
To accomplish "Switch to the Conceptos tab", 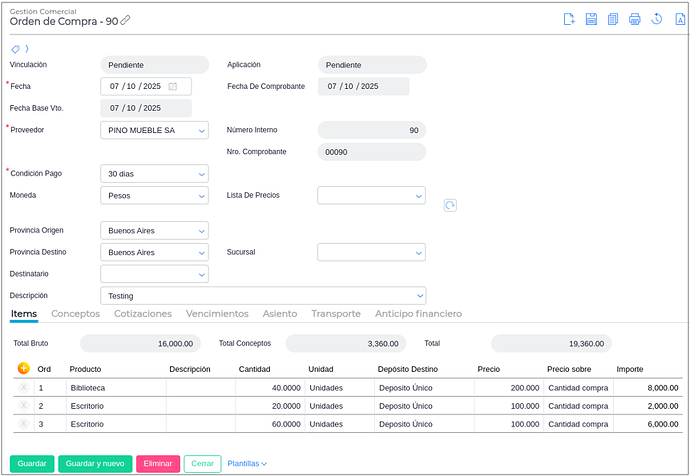I will pos(75,314).
